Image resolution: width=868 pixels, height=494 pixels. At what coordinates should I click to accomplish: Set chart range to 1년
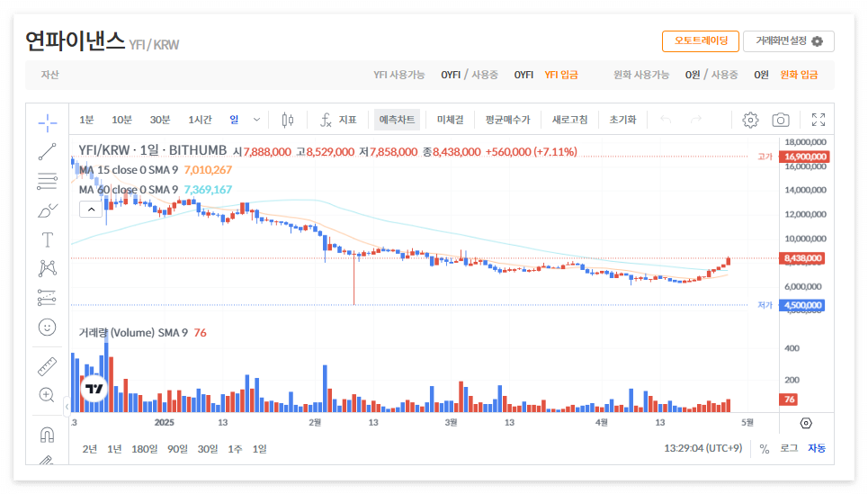[x=114, y=449]
